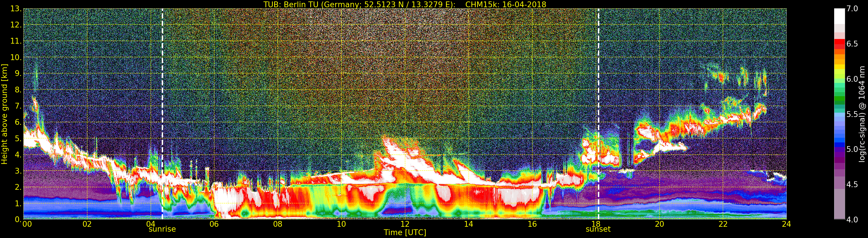The image size is (868, 238).
Task: Click the height axis tick '11.'
Action: [x=16, y=41]
